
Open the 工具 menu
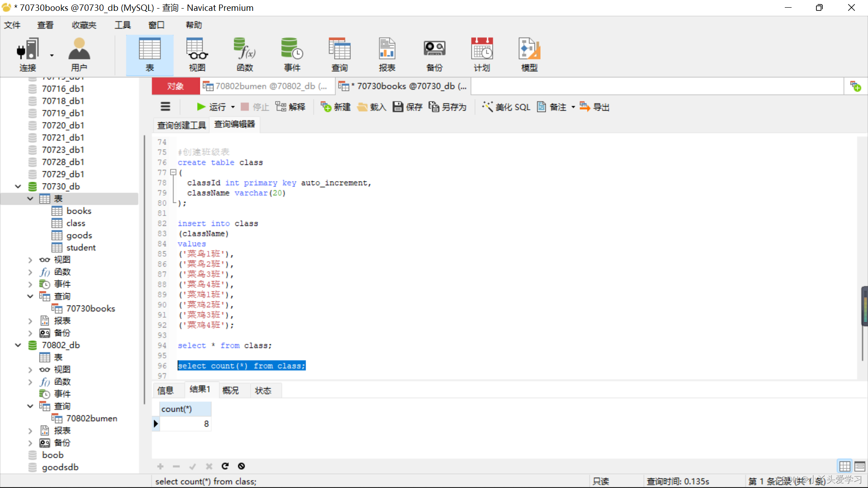[123, 25]
